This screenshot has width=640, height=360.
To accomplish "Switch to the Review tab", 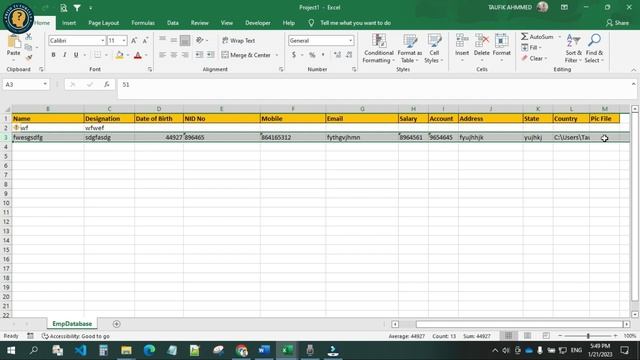I will click(200, 23).
